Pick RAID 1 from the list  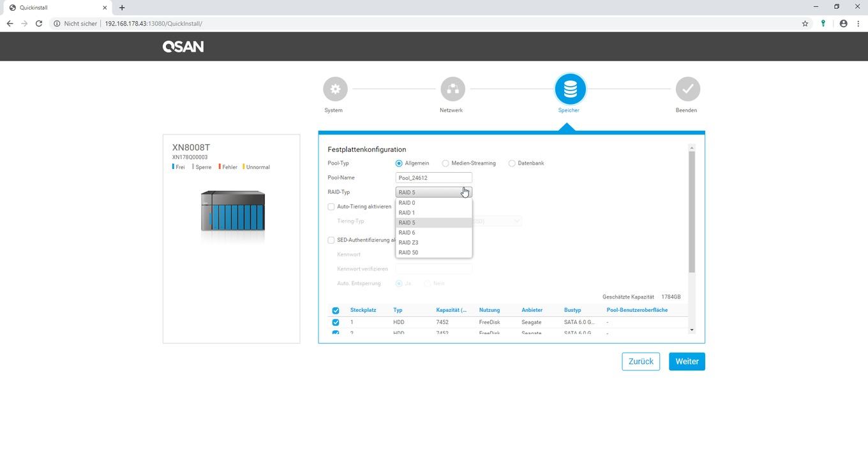(x=433, y=213)
